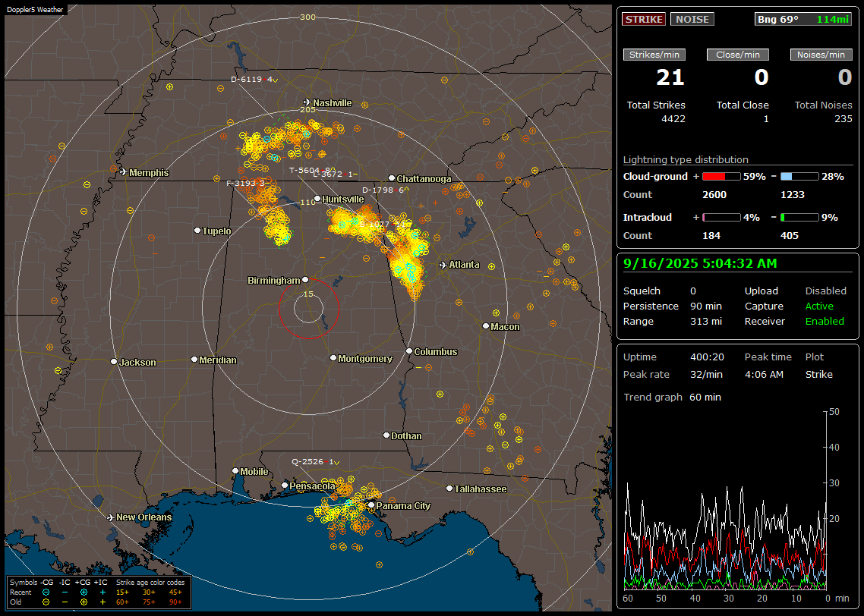Click the Upload status Disabled

pos(825,291)
